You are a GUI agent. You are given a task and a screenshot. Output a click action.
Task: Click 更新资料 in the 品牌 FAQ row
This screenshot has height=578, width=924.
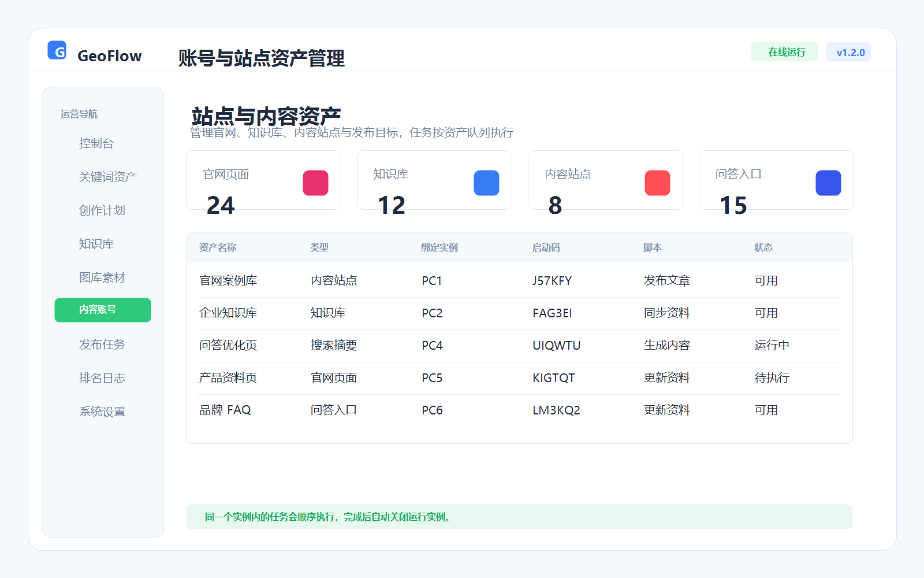coord(667,410)
